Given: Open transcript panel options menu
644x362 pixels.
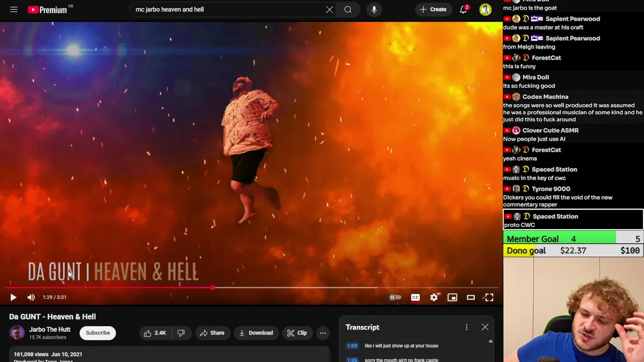Looking at the screenshot, I should tap(466, 327).
